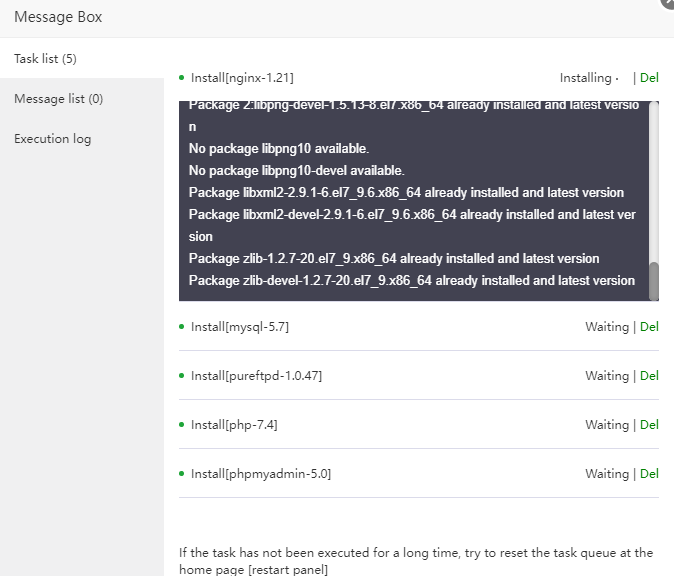Select the Install[phpmyadmin-5.0] task row

click(419, 474)
